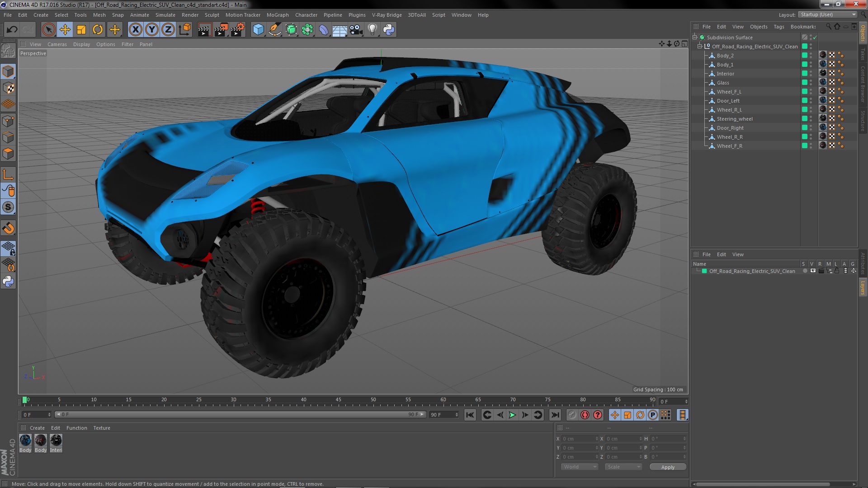This screenshot has width=868, height=488.
Task: Open the V-Ray Bridge menu
Action: coord(387,15)
